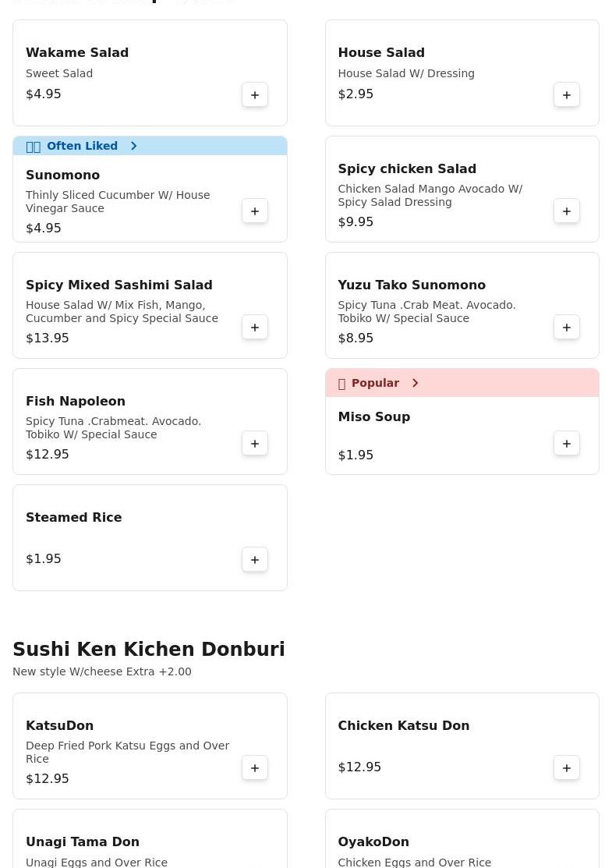View Fish Napoleon item details
The height and width of the screenshot is (868, 612).
76,402
